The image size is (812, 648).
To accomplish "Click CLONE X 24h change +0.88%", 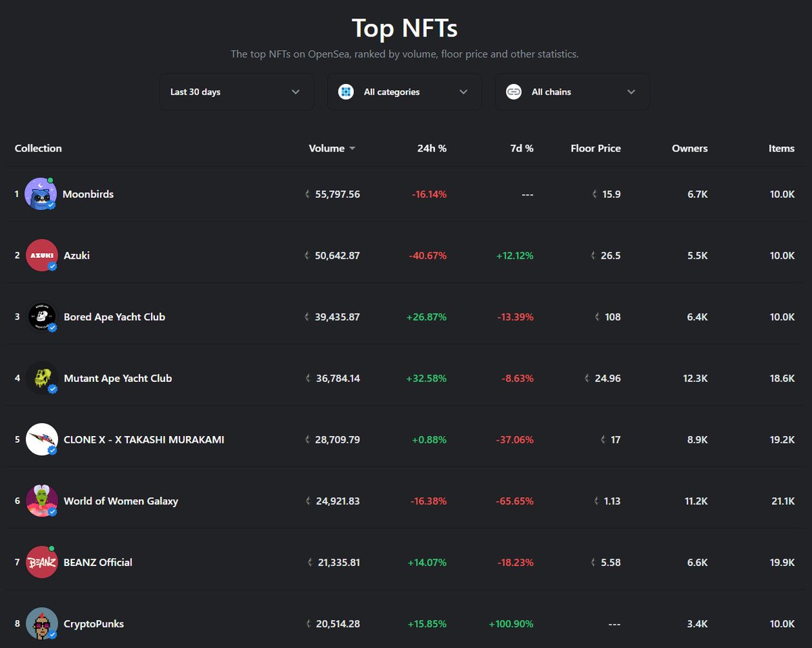I will [x=429, y=439].
